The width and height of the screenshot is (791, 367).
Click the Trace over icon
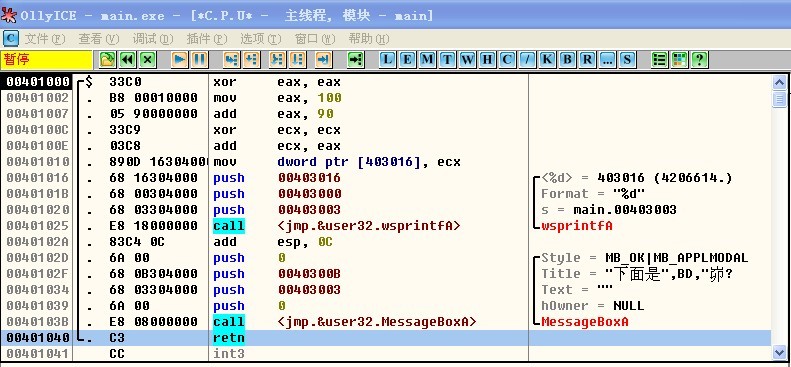tap(298, 60)
